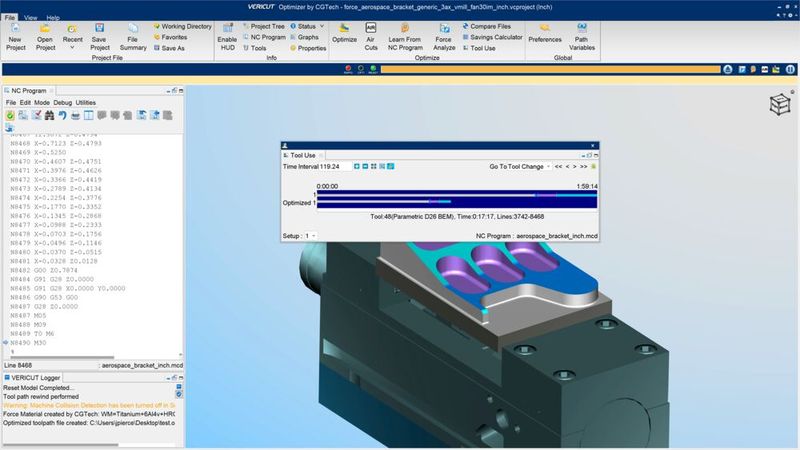Click the pause button on the simulation bar
Screen dimensions: 800x450
pyautogui.click(x=790, y=69)
